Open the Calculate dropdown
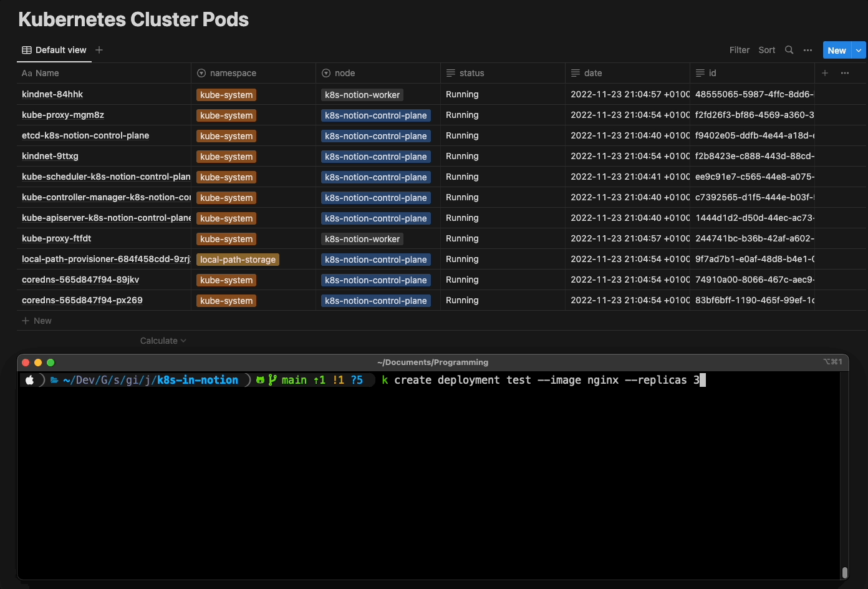 pyautogui.click(x=163, y=341)
